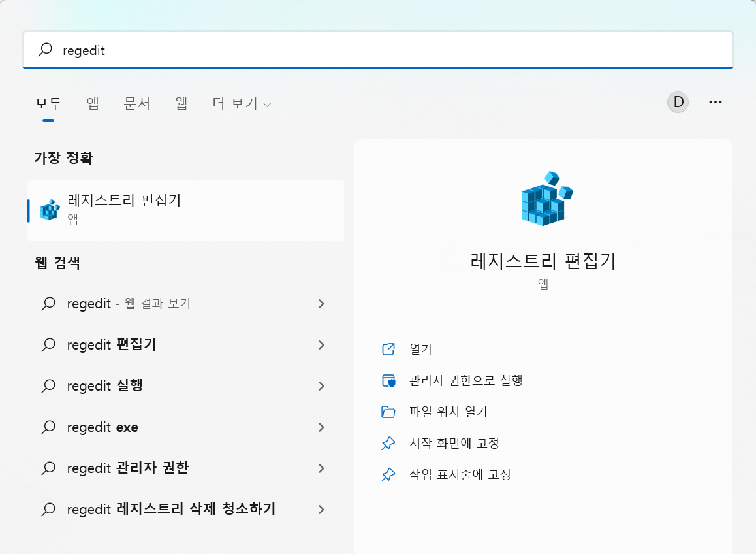The height and width of the screenshot is (554, 756).
Task: Select 'regedit 편집기' web suggestion
Action: [x=185, y=344]
